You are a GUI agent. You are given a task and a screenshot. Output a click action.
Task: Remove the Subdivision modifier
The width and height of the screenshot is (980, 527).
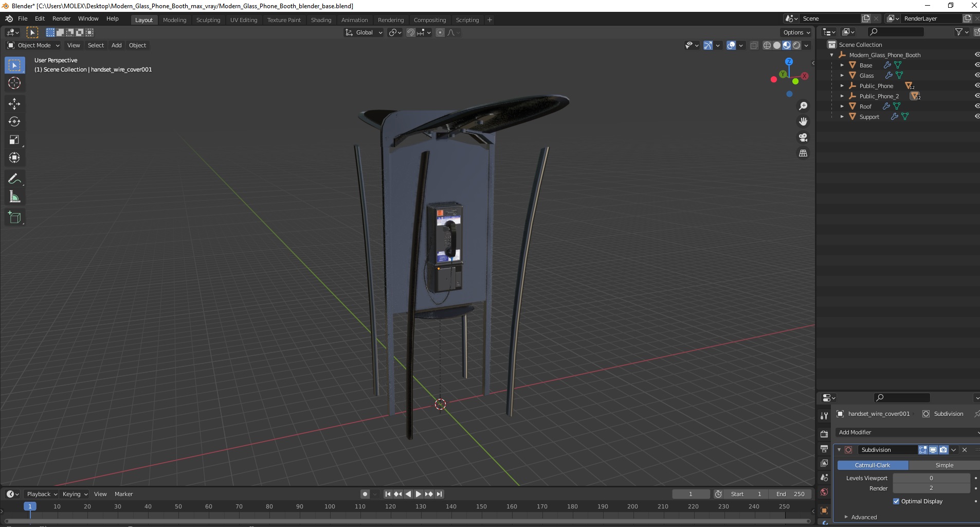(965, 450)
